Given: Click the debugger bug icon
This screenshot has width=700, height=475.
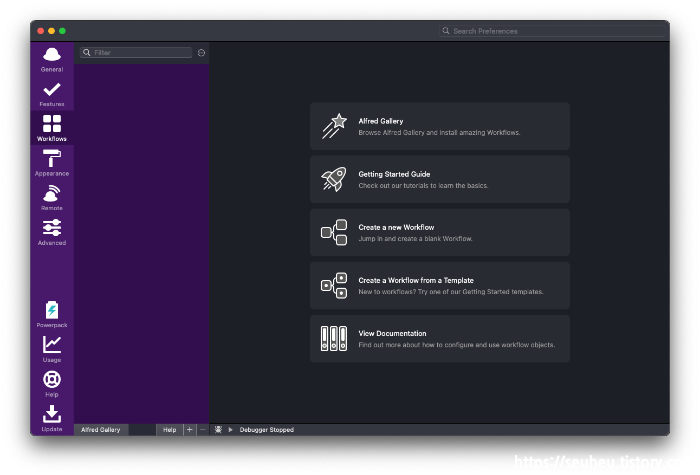Looking at the screenshot, I should tap(218, 429).
